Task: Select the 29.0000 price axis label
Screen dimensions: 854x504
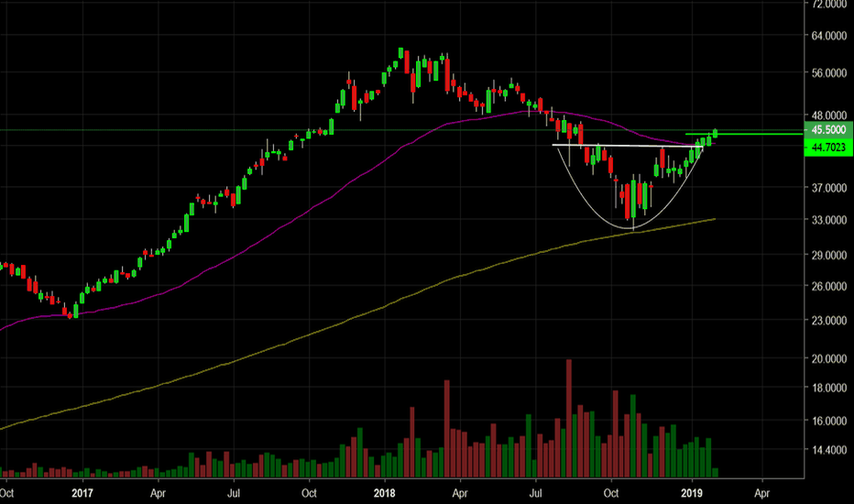Action: (x=829, y=255)
